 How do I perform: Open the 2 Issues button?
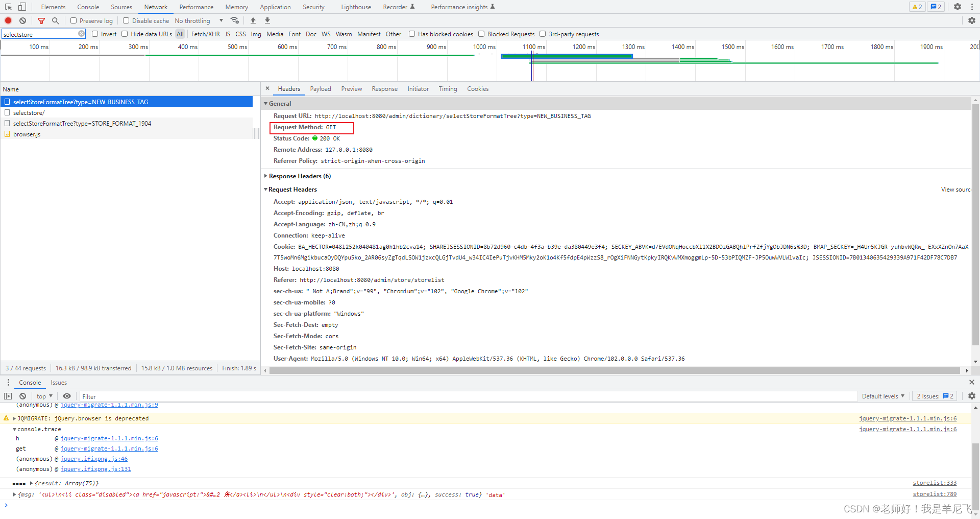click(934, 396)
